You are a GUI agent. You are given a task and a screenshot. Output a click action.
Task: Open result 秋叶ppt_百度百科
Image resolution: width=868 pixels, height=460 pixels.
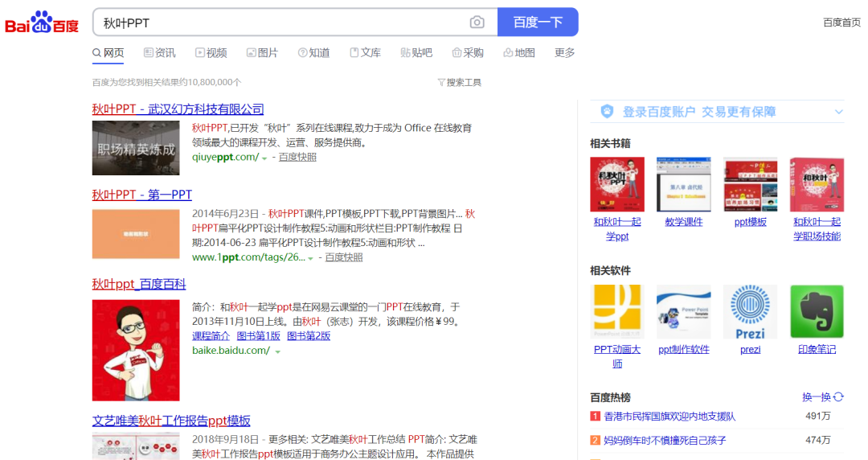coord(139,285)
